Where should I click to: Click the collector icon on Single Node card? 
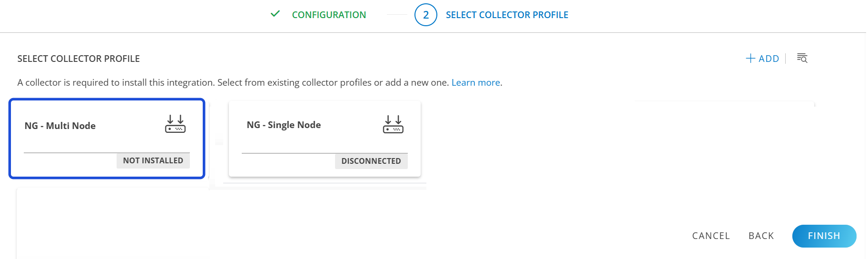coord(393,124)
